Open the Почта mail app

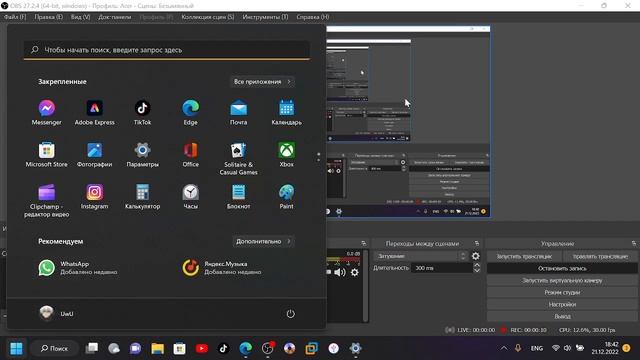(x=238, y=113)
